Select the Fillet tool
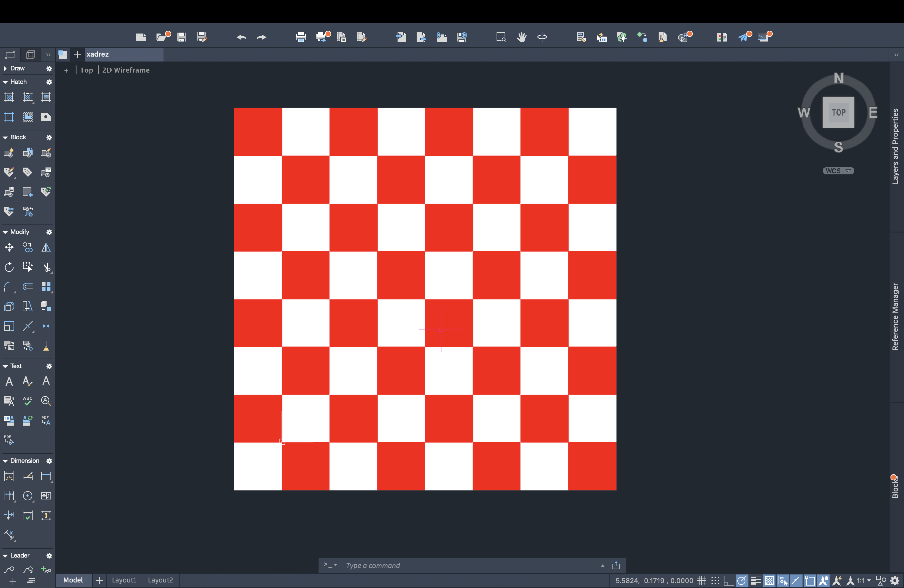Image resolution: width=904 pixels, height=588 pixels. 9,287
